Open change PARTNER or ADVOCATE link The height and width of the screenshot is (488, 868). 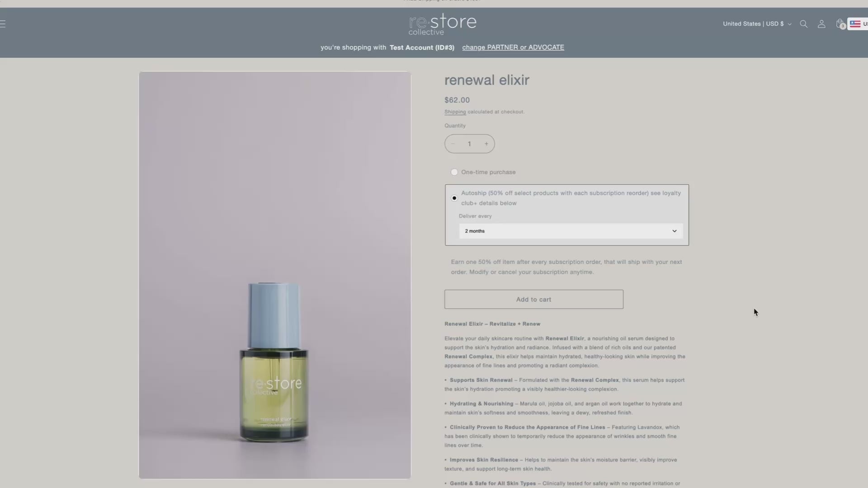[513, 47]
